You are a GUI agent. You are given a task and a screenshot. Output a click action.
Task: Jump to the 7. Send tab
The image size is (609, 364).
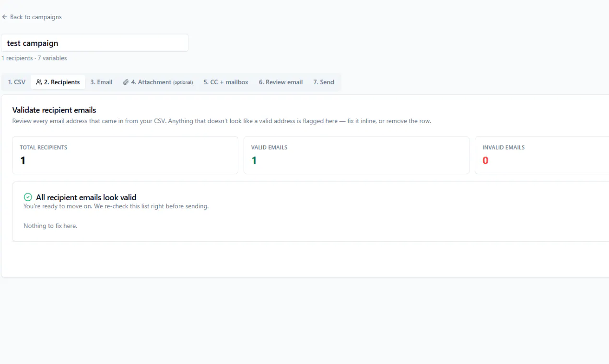(x=324, y=82)
